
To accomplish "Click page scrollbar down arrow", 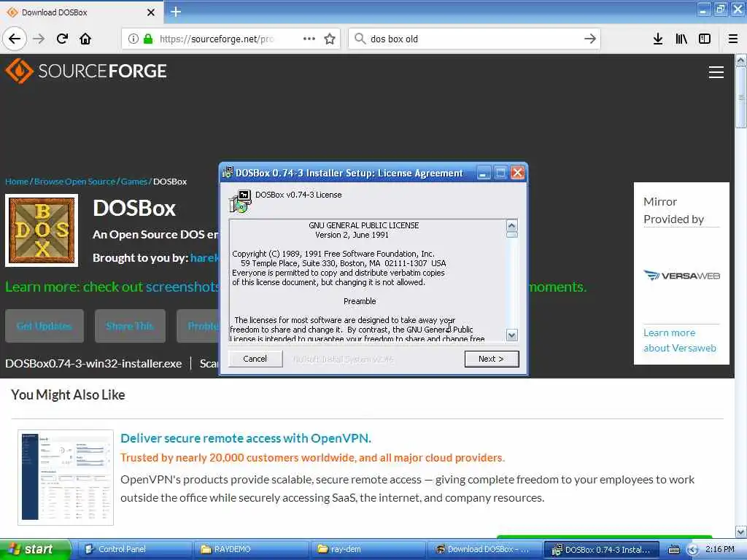I will pos(741,532).
